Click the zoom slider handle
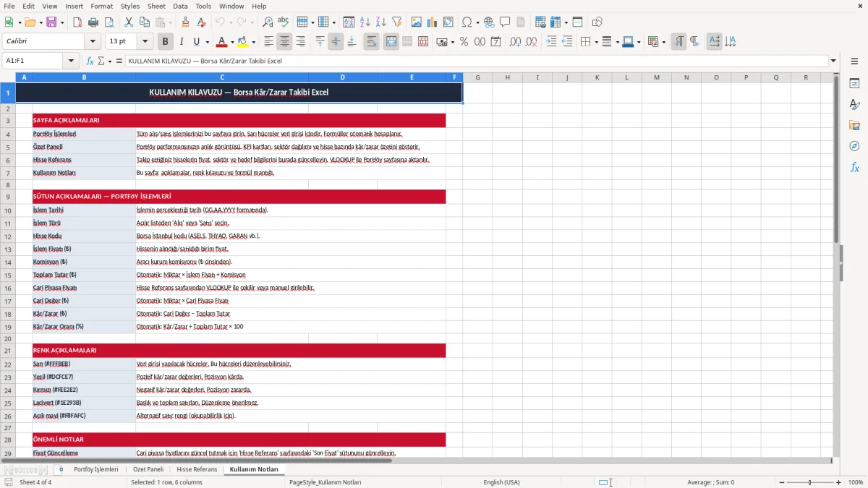This screenshot has width=868, height=488. tap(809, 482)
